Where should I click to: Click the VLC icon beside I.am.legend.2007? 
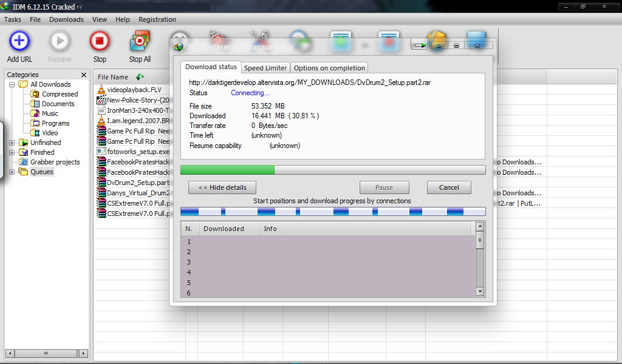101,120
